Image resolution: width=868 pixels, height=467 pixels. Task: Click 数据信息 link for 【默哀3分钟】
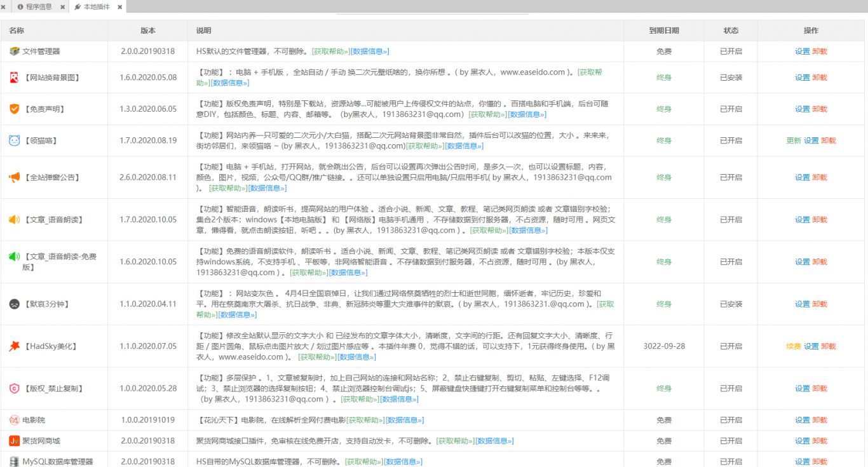(237, 315)
